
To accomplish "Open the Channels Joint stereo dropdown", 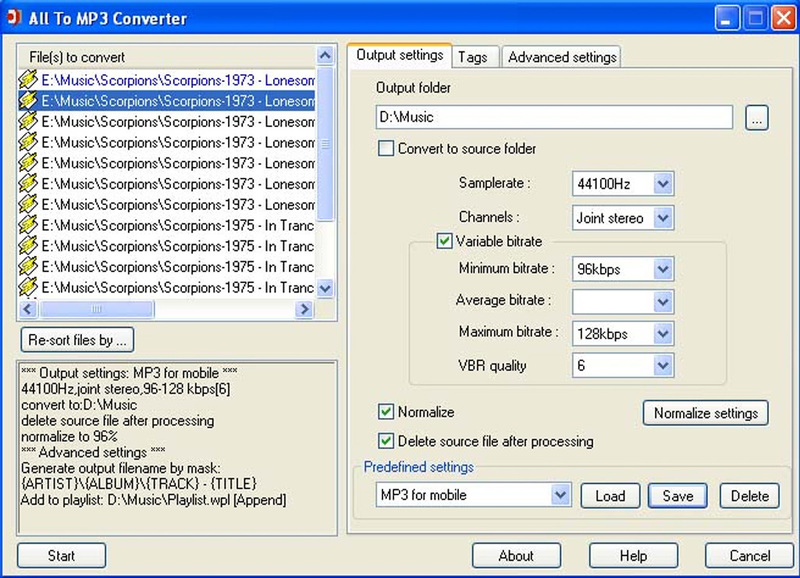I will pos(662,218).
